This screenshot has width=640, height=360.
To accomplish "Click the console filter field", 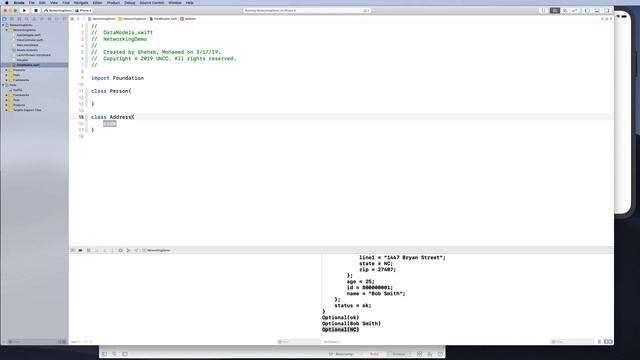I will tap(571, 342).
